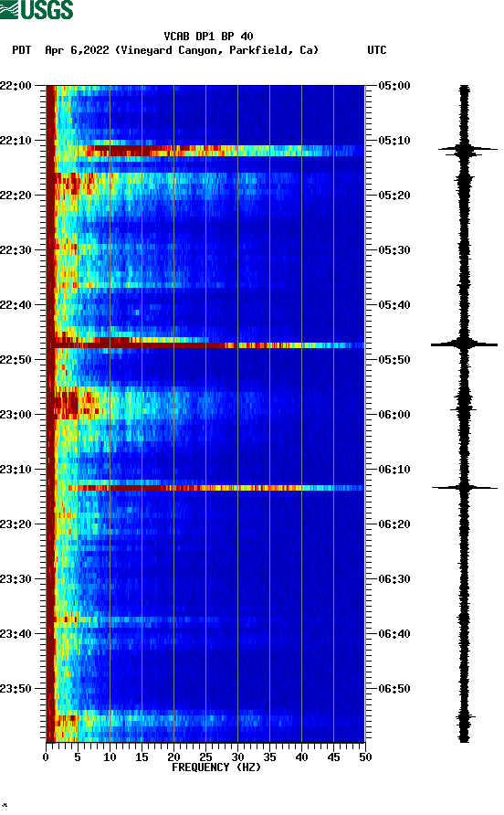Image resolution: width=504 pixels, height=815 pixels.
Task: Click the largest waveform spike near 05:47 UTC
Action: 464,344
